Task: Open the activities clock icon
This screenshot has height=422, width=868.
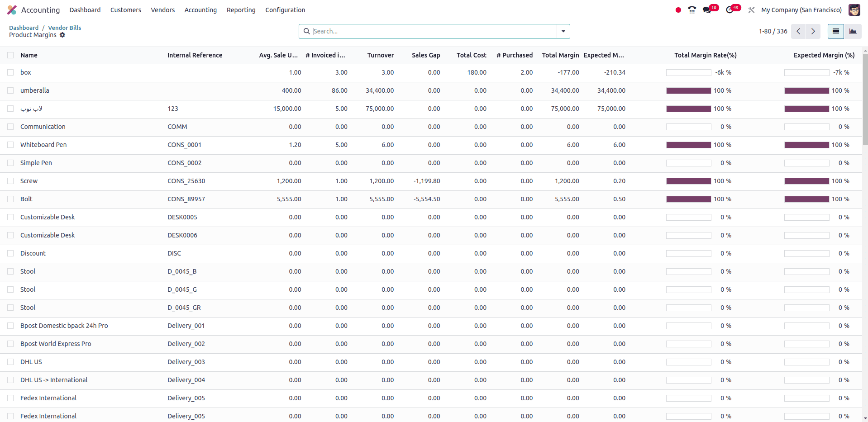Action: tap(730, 10)
